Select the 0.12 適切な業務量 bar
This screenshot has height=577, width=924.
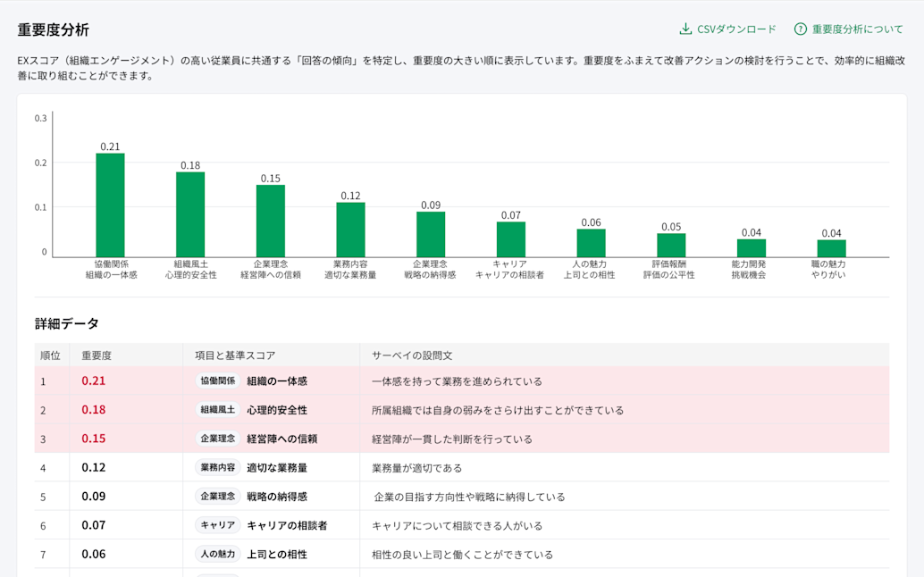click(350, 230)
